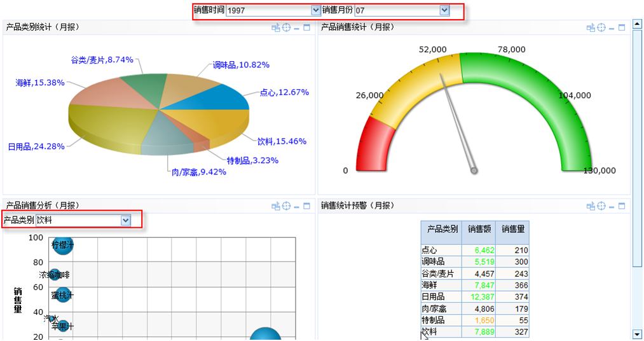This screenshot has height=341, width=644.
Task: Click the scrollbar up arrow
Action: (638, 24)
